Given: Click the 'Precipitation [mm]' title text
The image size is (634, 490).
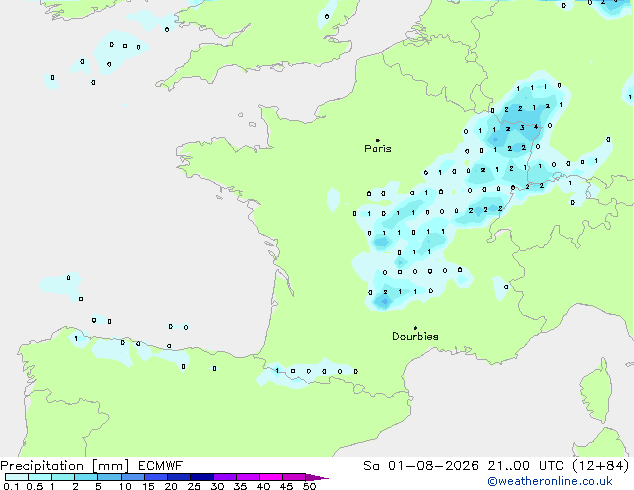Looking at the screenshot, I should (65, 466).
